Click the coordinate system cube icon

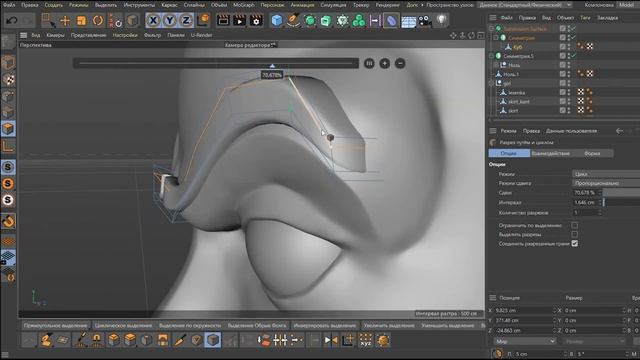click(x=203, y=20)
